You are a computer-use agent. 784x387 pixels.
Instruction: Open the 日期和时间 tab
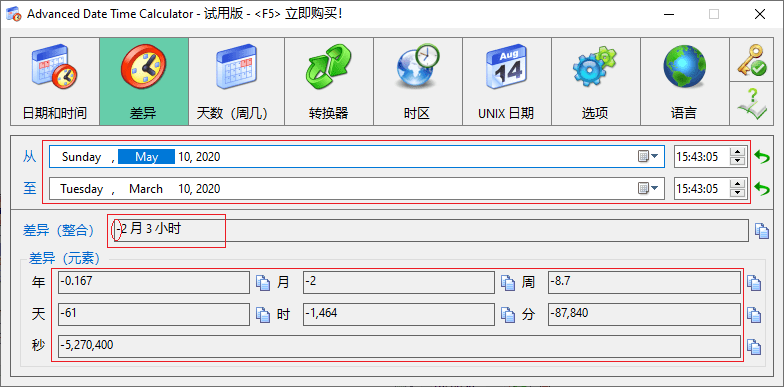pos(55,81)
